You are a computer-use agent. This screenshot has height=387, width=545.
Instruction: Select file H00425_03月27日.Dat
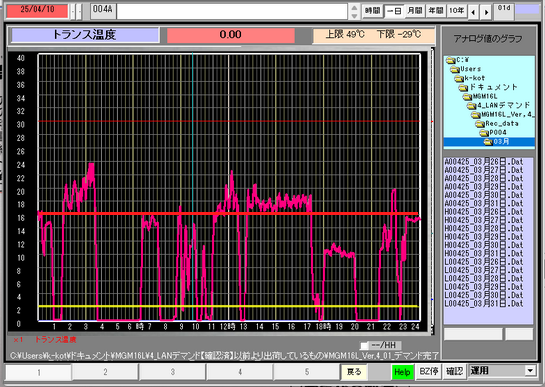coord(484,220)
